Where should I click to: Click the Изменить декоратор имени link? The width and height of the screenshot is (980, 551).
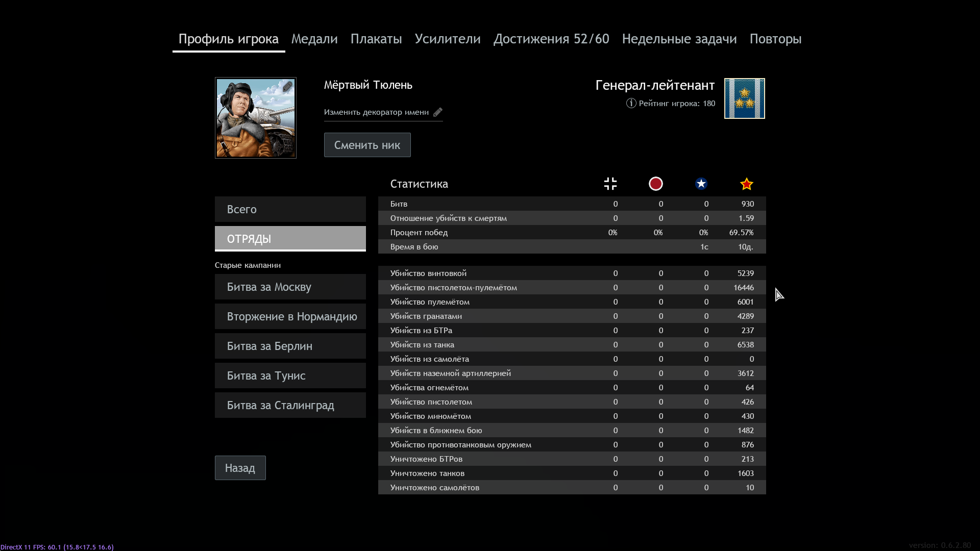pos(376,112)
